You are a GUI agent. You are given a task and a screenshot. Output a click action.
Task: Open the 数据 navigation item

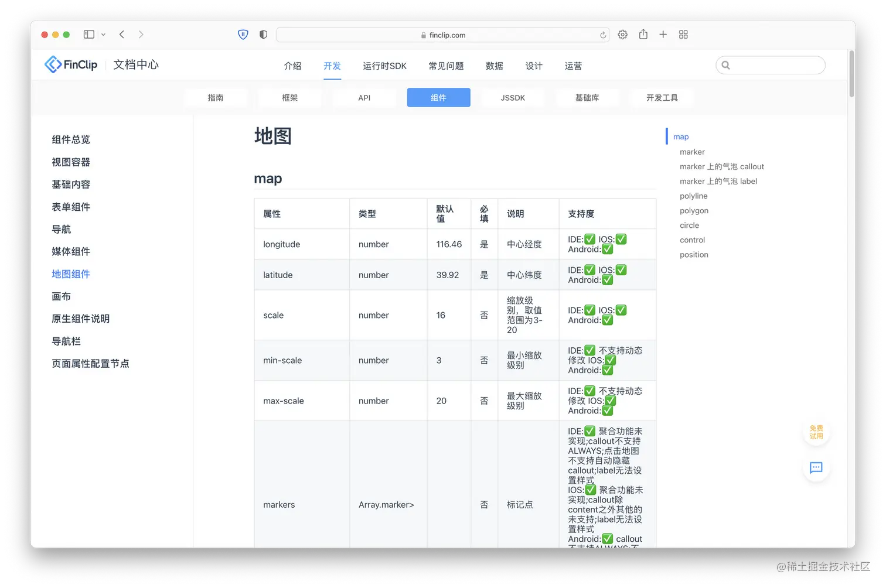[495, 66]
